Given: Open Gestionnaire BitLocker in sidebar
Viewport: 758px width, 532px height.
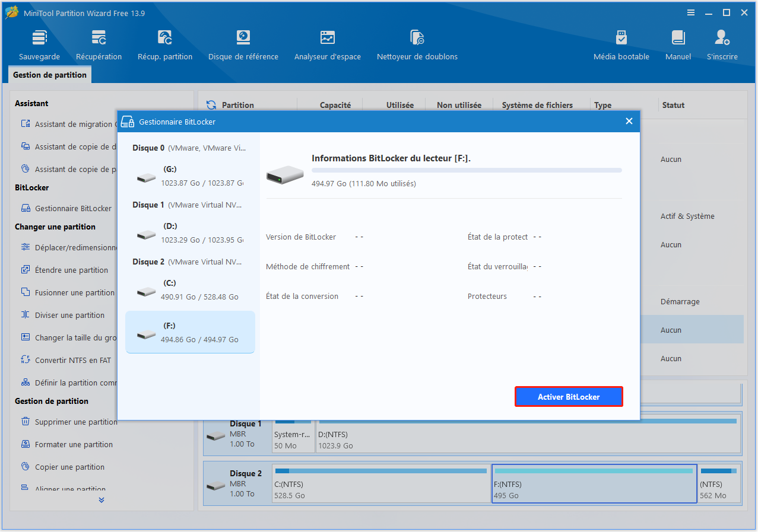Looking at the screenshot, I should coord(66,208).
